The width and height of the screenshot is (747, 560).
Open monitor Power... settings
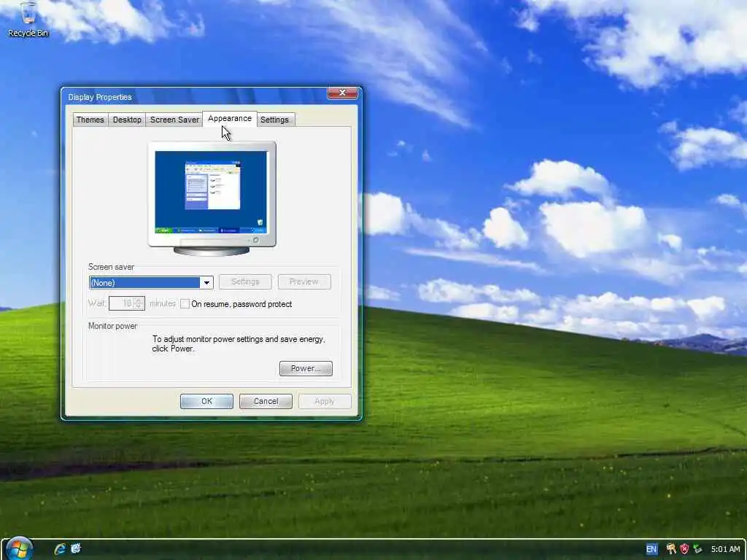click(x=306, y=368)
